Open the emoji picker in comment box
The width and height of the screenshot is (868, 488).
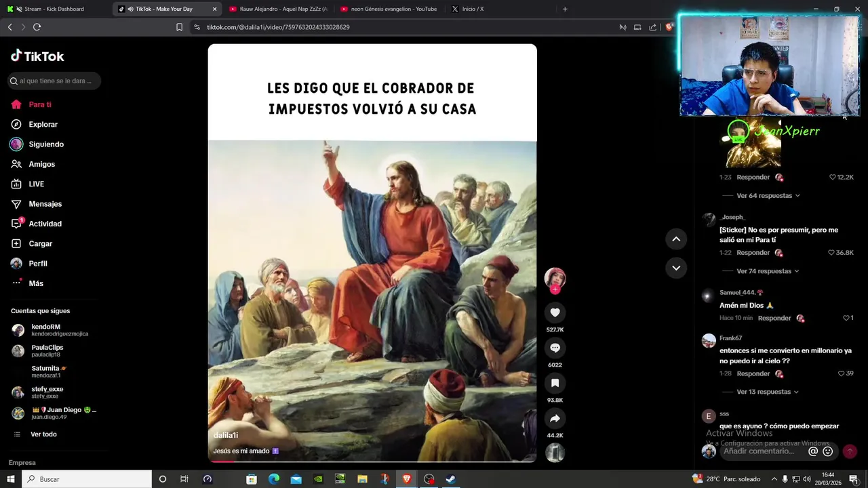(828, 451)
